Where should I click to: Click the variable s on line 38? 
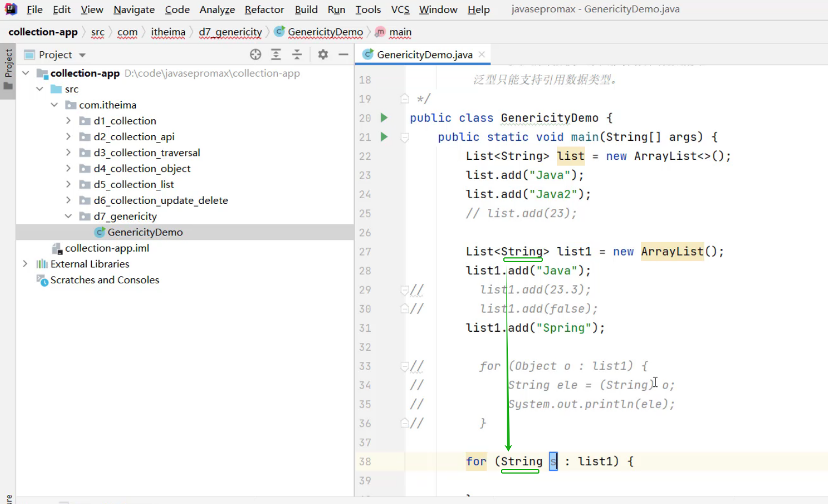click(x=554, y=462)
